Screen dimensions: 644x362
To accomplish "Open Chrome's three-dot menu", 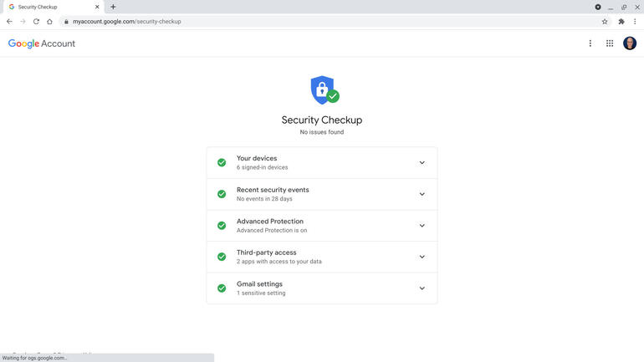I will pos(635,22).
